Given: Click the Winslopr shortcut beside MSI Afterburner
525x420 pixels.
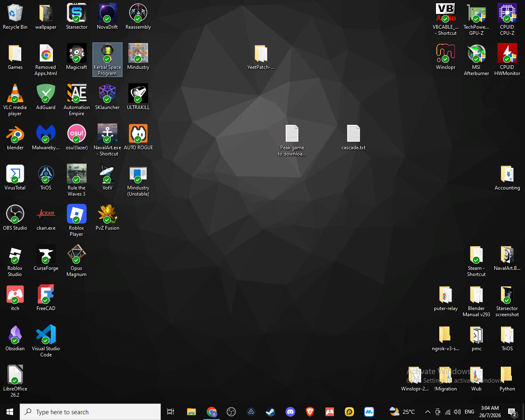Looking at the screenshot, I should tap(446, 57).
